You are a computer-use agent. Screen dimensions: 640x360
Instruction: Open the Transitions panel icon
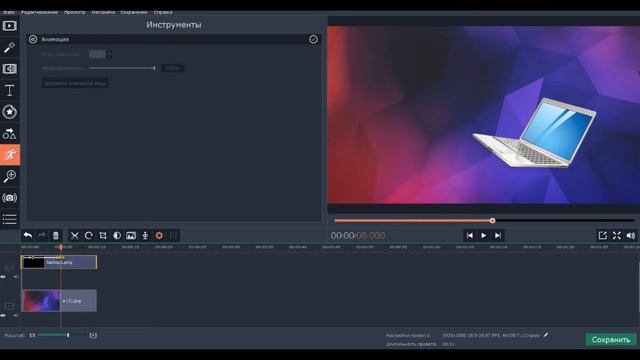click(9, 69)
